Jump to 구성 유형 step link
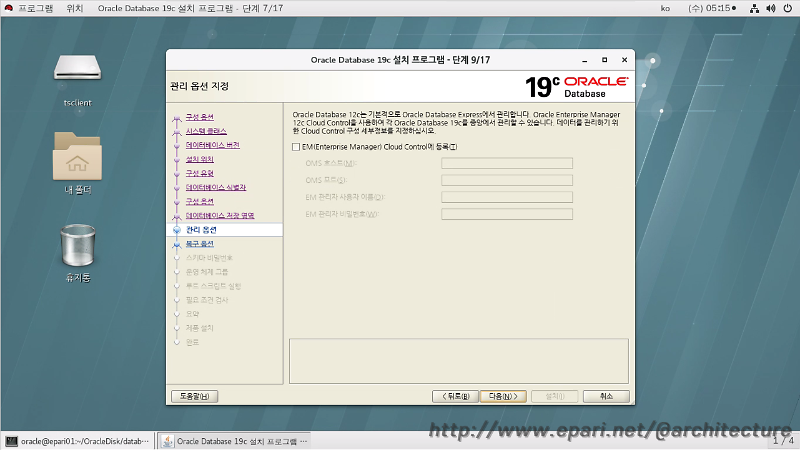This screenshot has height=450, width=800. click(199, 173)
